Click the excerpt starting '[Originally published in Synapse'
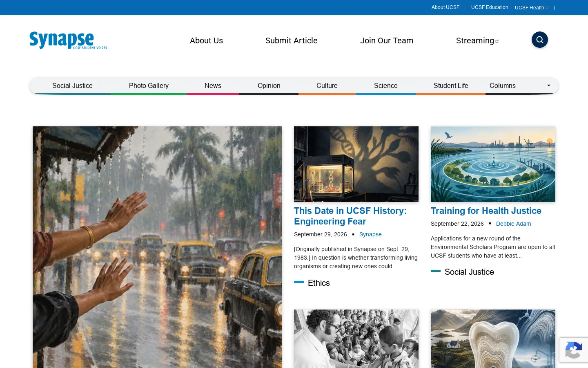This screenshot has width=588, height=368. [x=356, y=258]
